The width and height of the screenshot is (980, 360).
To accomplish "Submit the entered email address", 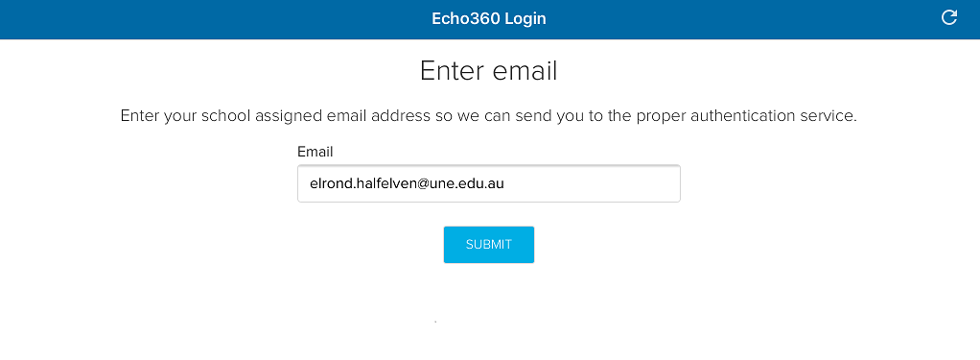I will 489,245.
